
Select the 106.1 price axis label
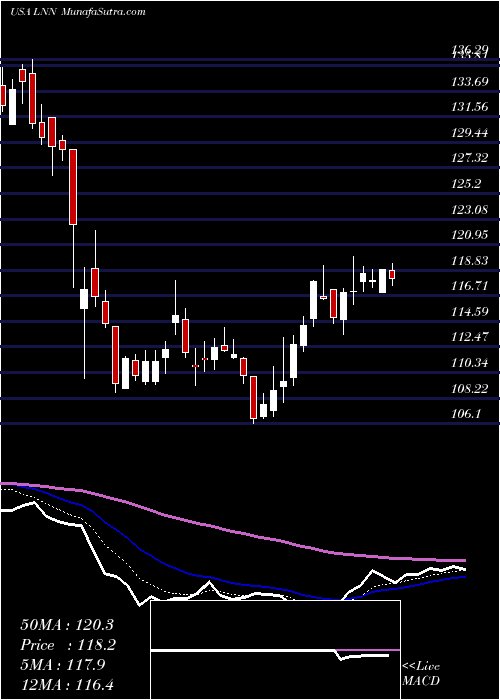tap(467, 414)
